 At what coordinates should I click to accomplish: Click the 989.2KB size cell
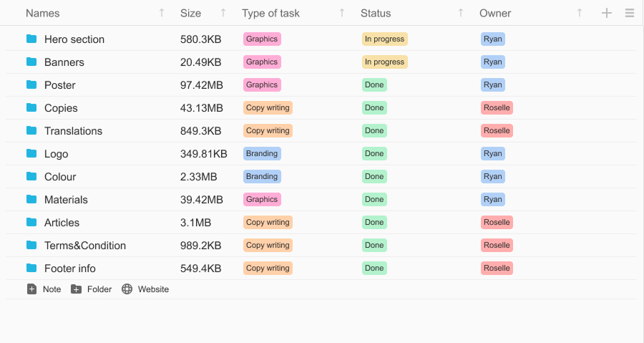click(201, 245)
